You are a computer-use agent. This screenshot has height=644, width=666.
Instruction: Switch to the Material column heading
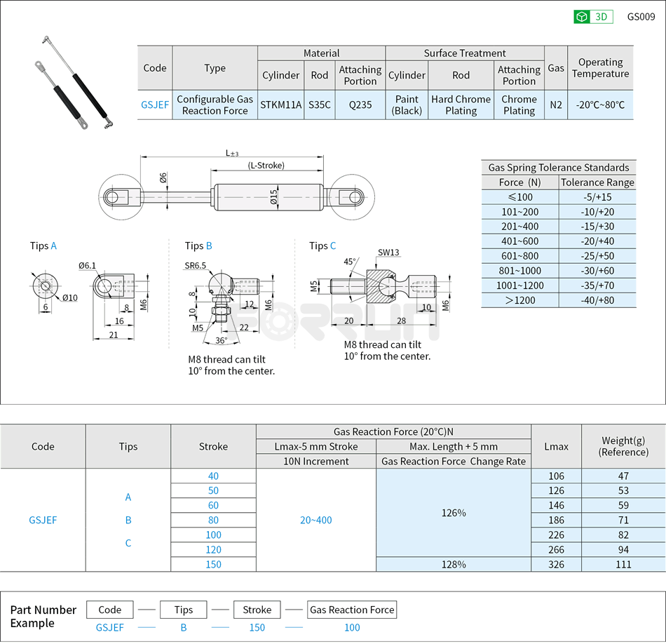[x=321, y=53]
